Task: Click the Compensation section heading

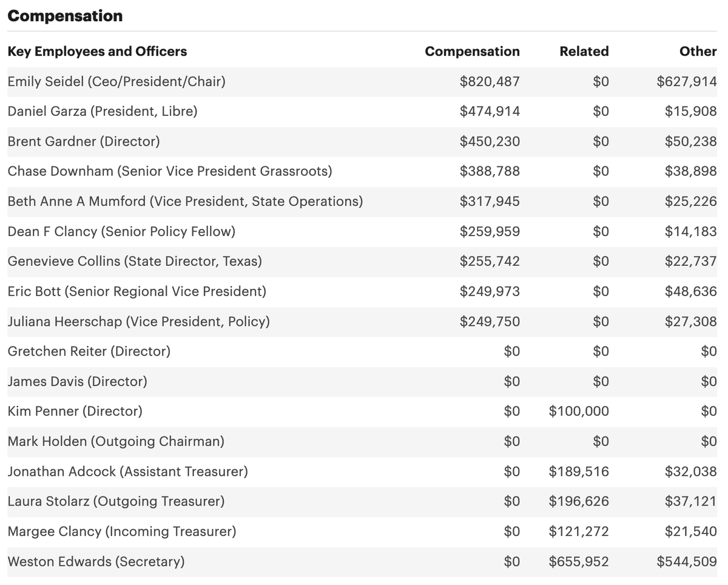Action: [65, 16]
